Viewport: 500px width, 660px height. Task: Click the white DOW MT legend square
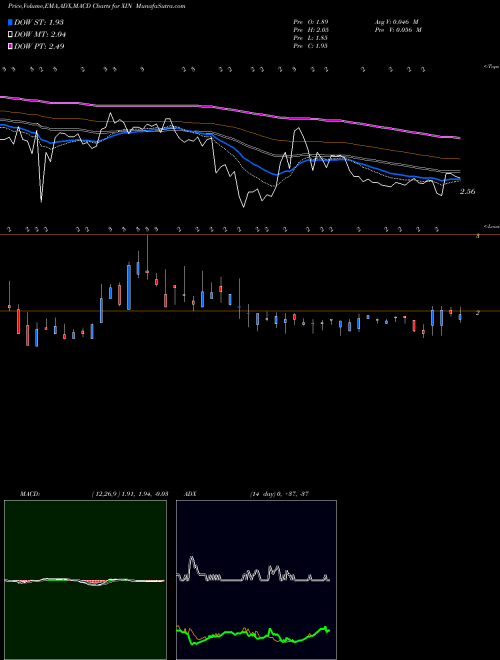click(11, 34)
